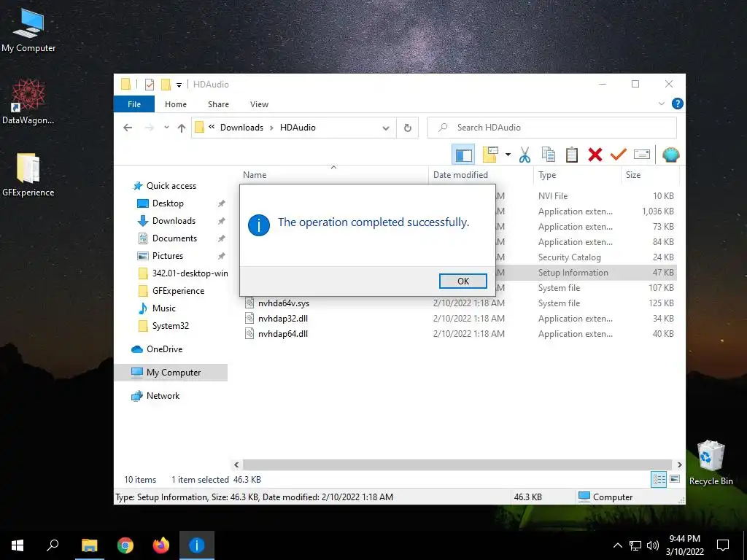Open System32 folder in sidebar

170,326
